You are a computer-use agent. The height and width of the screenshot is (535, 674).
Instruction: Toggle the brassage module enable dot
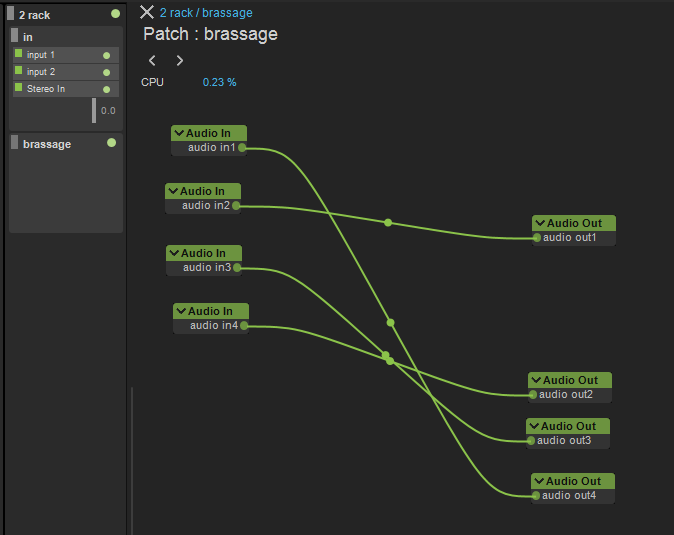111,143
